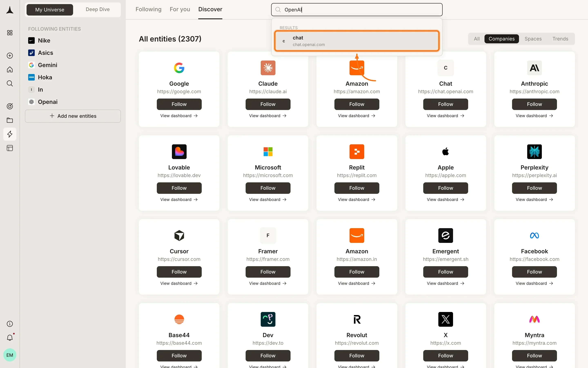Click the All entities (2307) heading

[x=170, y=39]
